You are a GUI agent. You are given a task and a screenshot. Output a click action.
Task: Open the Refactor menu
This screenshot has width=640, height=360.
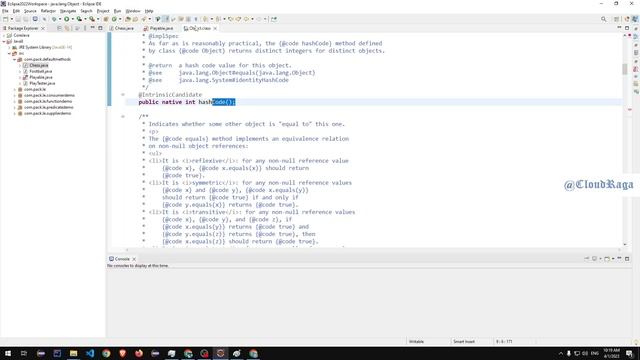(x=48, y=11)
